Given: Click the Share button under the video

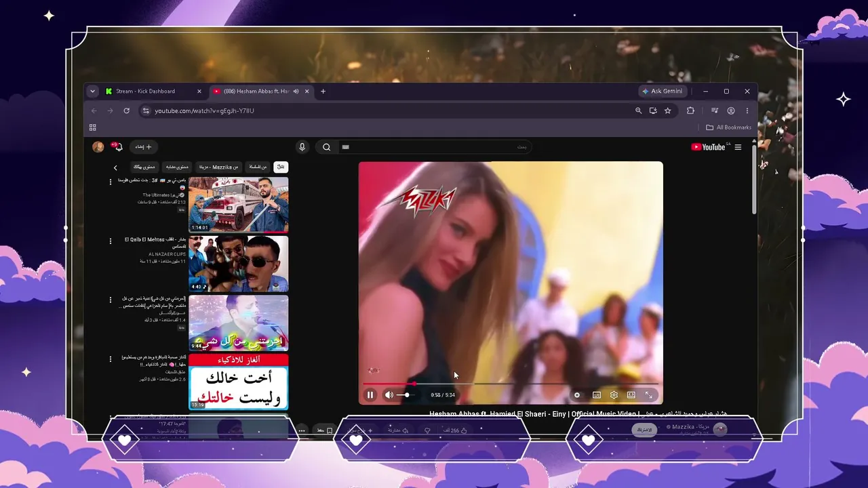Looking at the screenshot, I should tap(397, 430).
